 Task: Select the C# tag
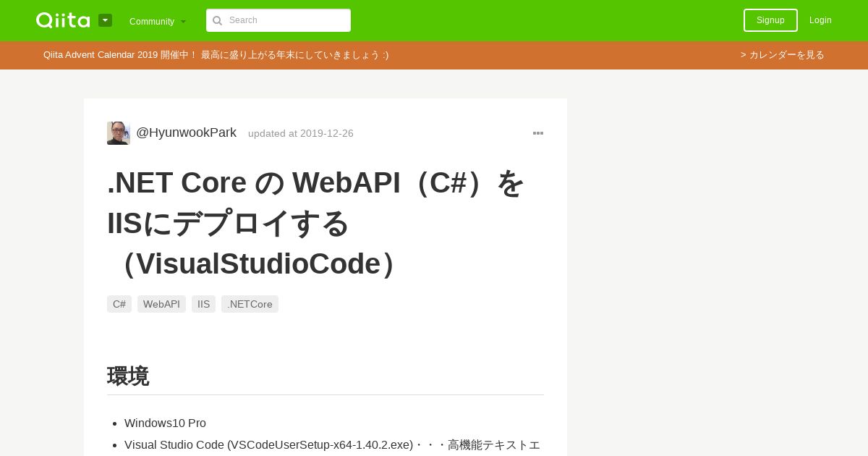click(x=119, y=304)
